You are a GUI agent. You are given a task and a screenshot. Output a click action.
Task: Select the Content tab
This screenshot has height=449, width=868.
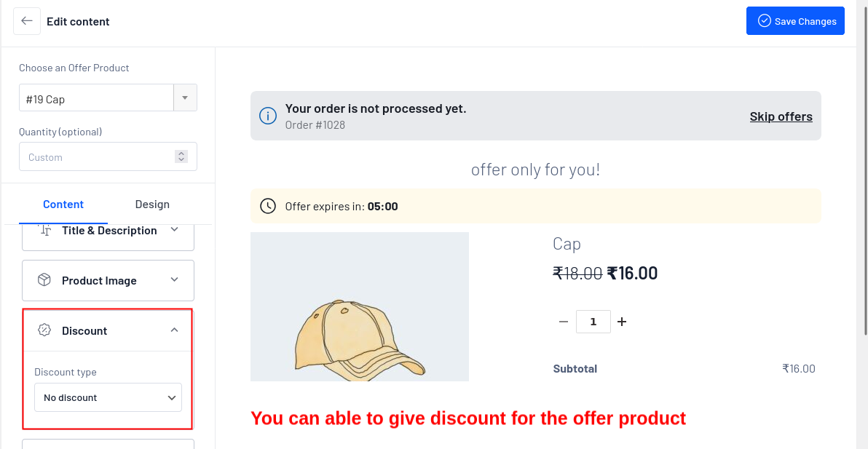pyautogui.click(x=63, y=204)
